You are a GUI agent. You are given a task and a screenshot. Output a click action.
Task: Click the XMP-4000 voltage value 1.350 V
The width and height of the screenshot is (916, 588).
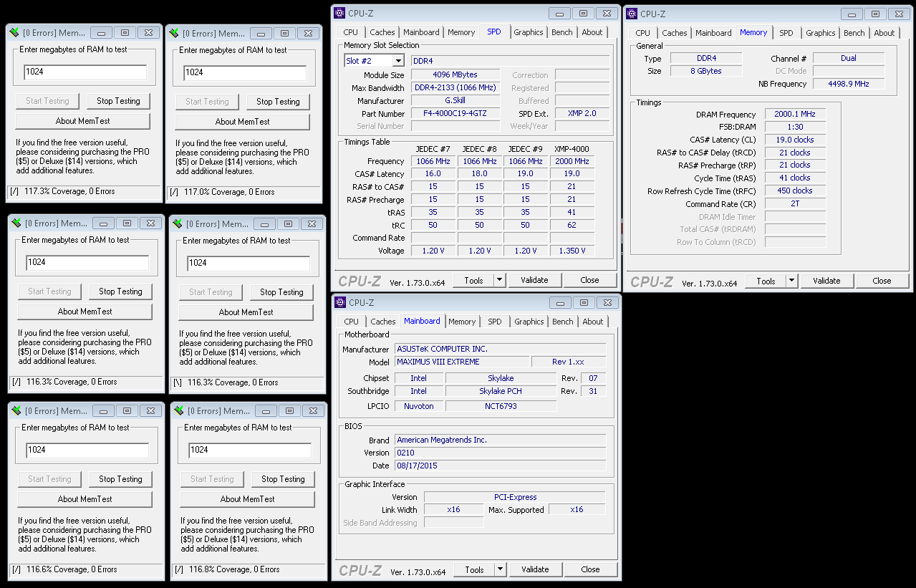572,251
